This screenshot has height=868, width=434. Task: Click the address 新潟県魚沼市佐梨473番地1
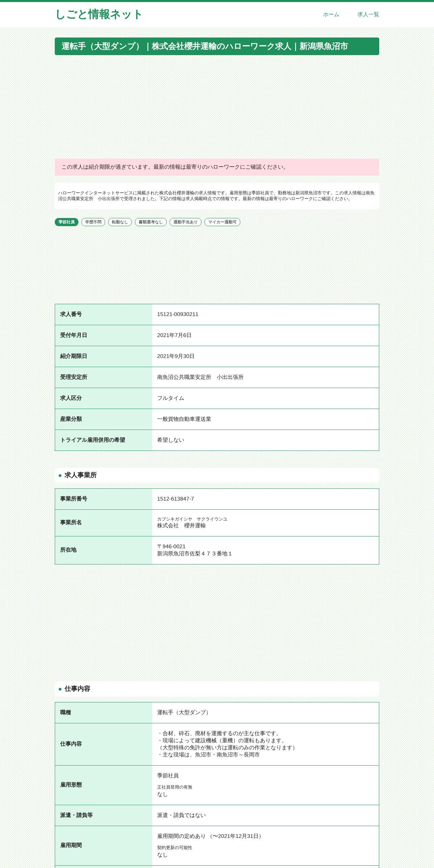195,554
